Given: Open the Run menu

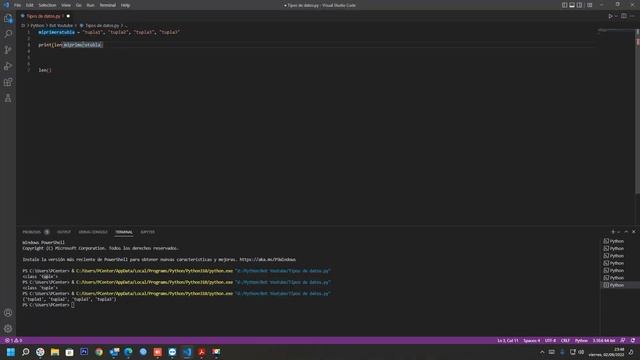Looking at the screenshot, I should click(90, 5).
